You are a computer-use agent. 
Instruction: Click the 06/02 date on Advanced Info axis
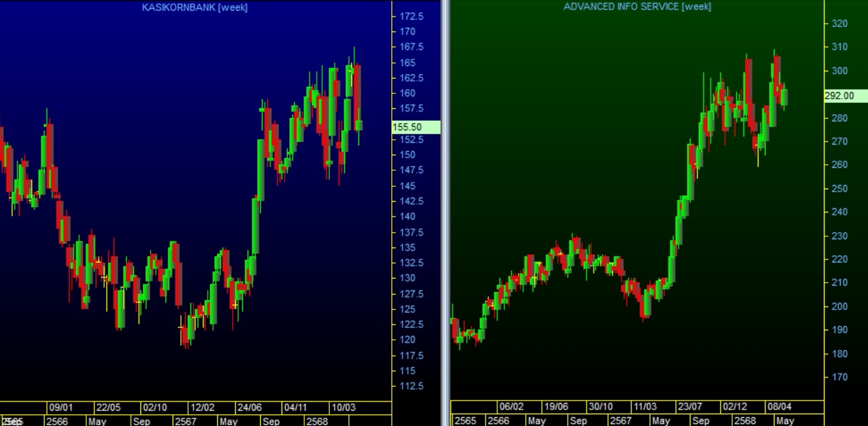coord(511,407)
